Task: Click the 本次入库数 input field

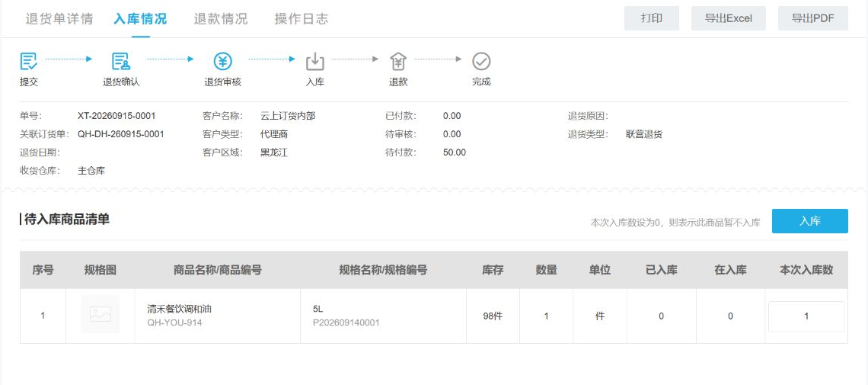Action: (x=806, y=316)
